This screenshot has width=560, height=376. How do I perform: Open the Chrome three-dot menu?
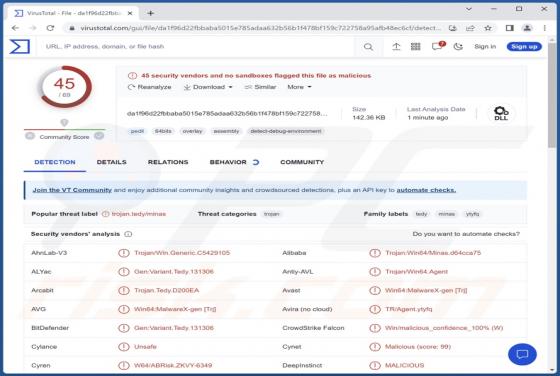click(x=545, y=28)
